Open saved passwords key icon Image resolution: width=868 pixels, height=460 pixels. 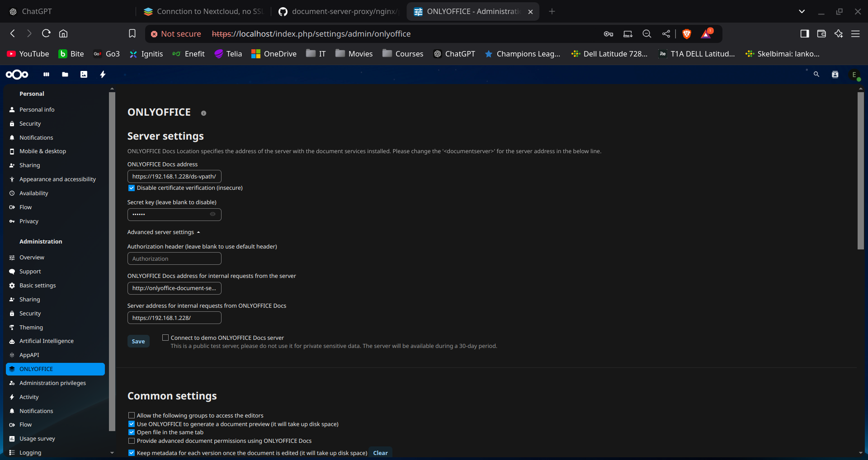pyautogui.click(x=609, y=34)
